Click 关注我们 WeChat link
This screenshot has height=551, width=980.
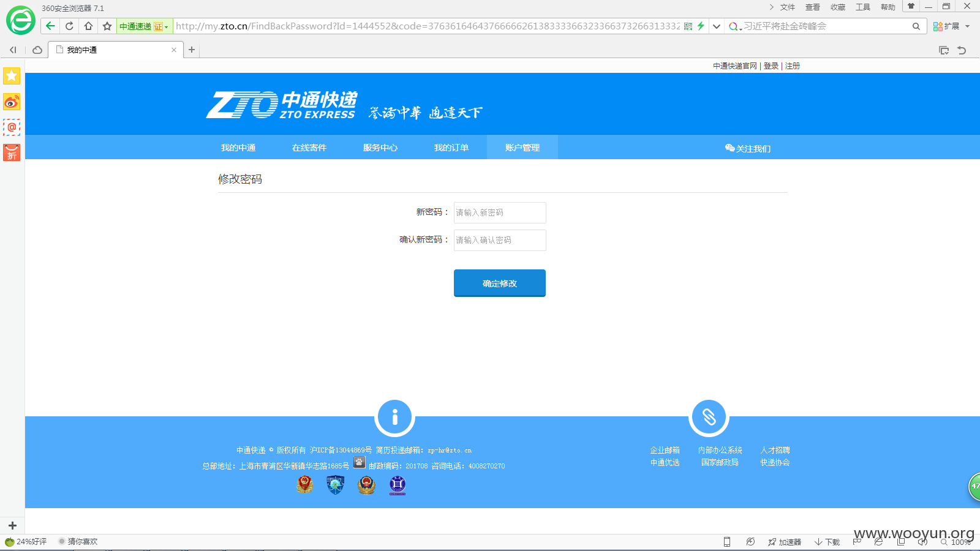(x=748, y=148)
